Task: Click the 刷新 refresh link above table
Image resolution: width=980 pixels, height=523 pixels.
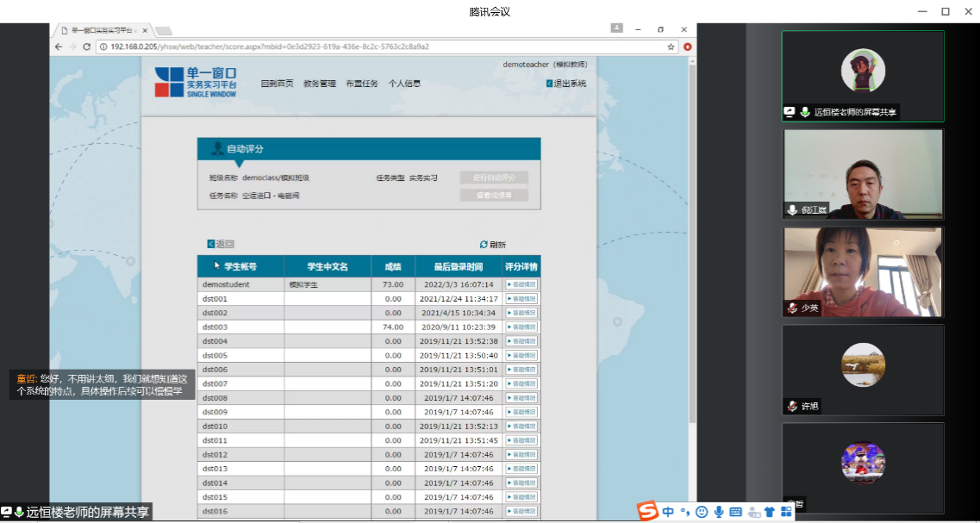Action: [493, 245]
